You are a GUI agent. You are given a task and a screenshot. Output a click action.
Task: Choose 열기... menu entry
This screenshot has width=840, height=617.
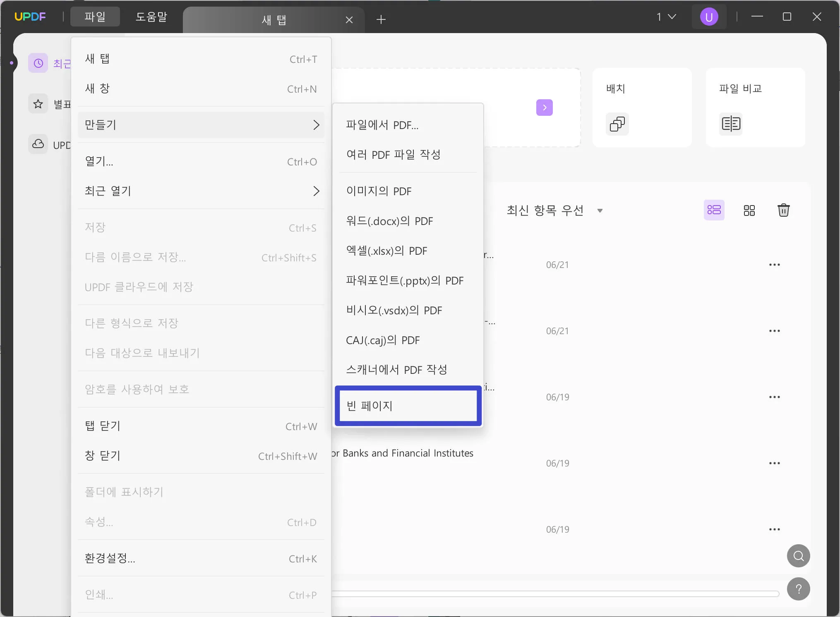click(201, 161)
